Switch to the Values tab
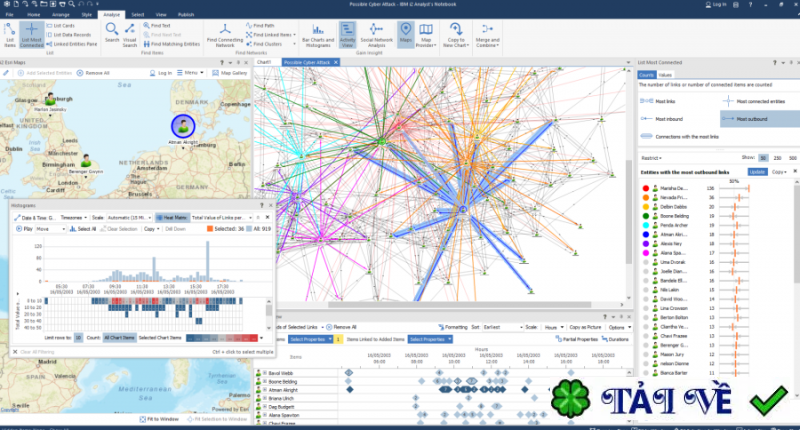The image size is (800, 430). pyautogui.click(x=665, y=75)
